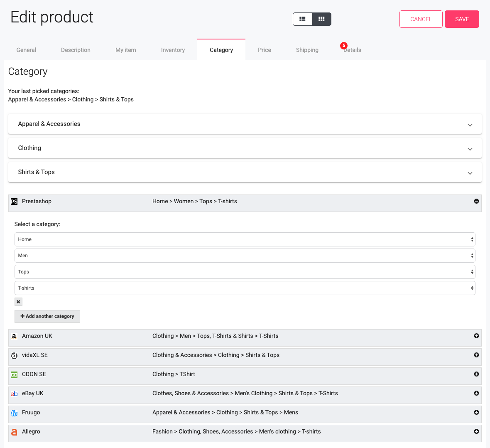Open the My item tab
This screenshot has width=490, height=448.
tap(126, 50)
